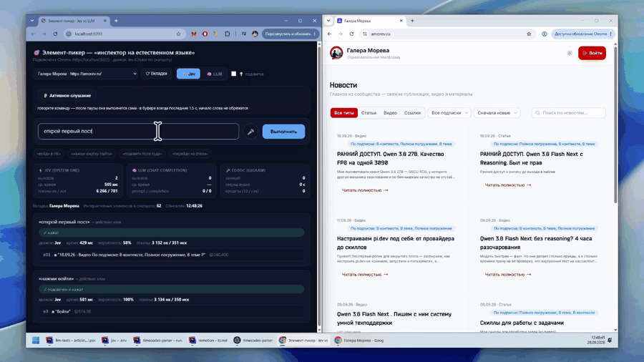Refresh tabs with the Вкладки button
This screenshot has height=362, width=644.
157,74
